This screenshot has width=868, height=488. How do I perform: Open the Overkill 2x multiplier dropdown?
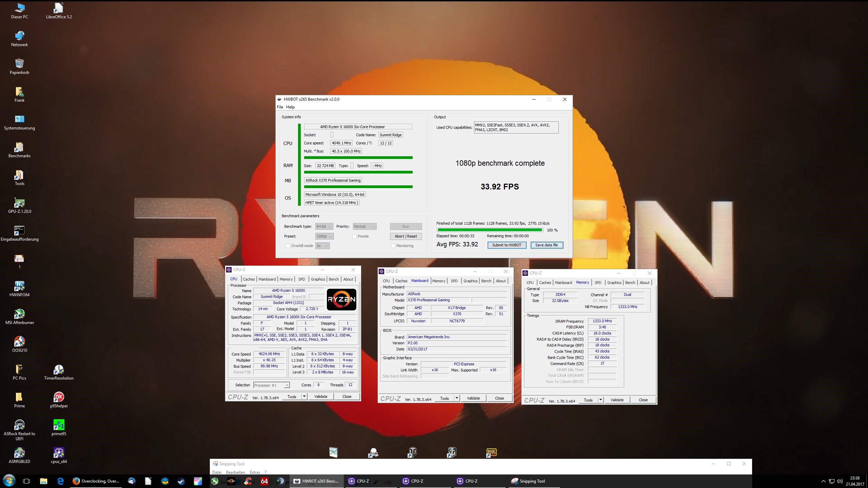[x=322, y=246]
